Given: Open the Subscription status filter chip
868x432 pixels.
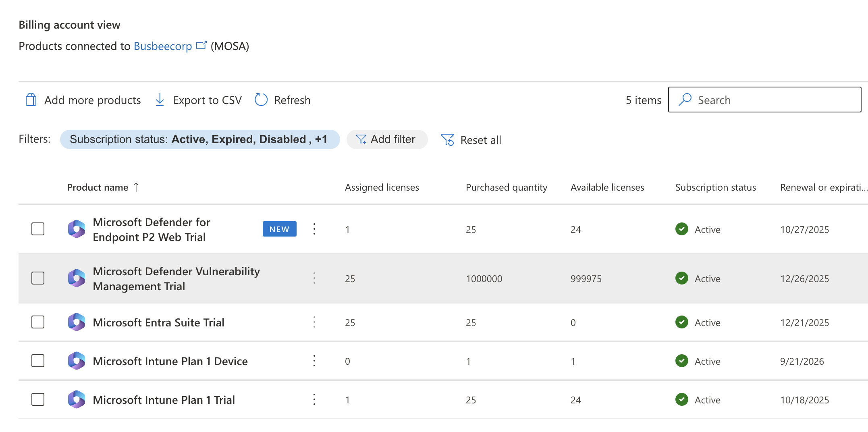Looking at the screenshot, I should (x=200, y=139).
